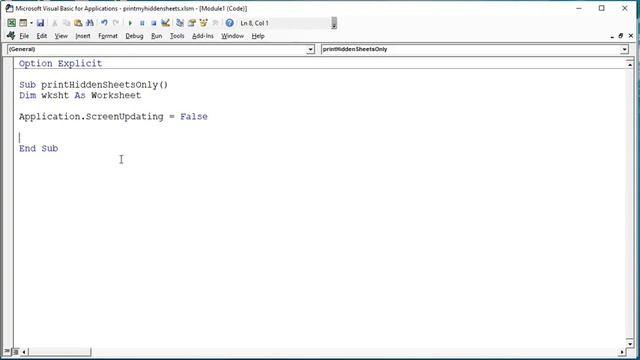Open VBA Help with question mark icon

(229, 23)
